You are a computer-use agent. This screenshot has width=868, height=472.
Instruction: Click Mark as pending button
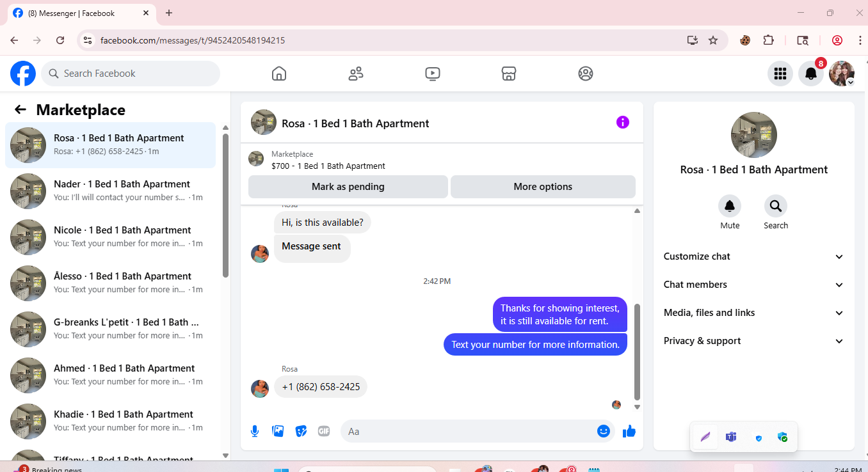(348, 187)
